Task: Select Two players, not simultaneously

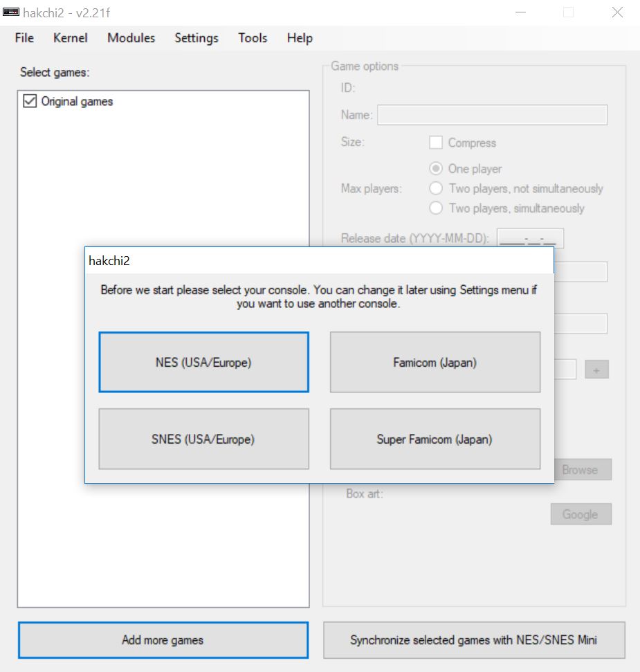Action: pos(436,188)
